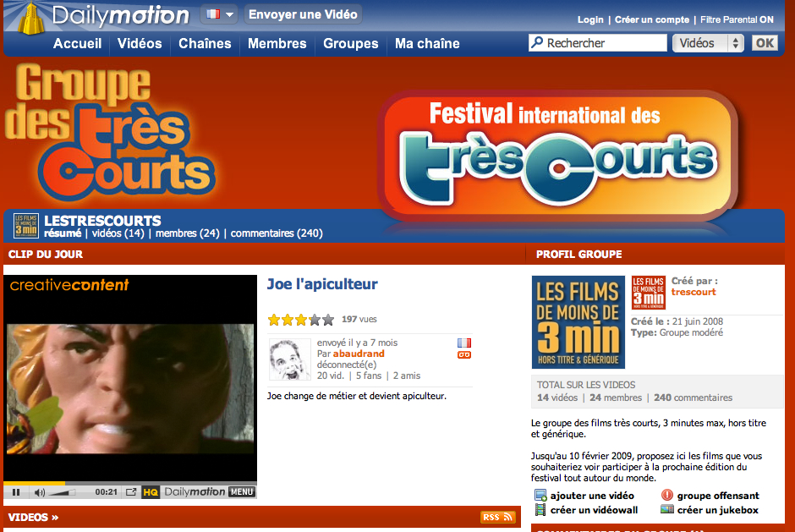
Task: Expand the Vidéos search type dropdown
Action: (x=708, y=43)
